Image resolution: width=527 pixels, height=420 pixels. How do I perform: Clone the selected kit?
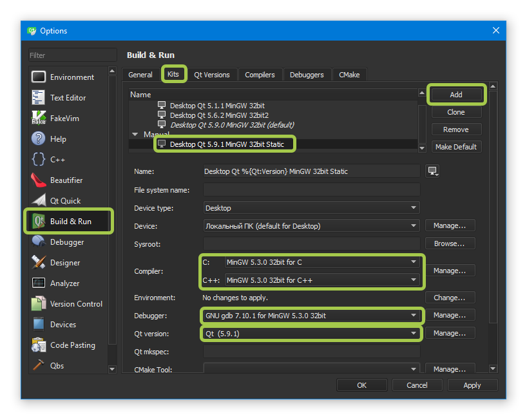point(456,112)
